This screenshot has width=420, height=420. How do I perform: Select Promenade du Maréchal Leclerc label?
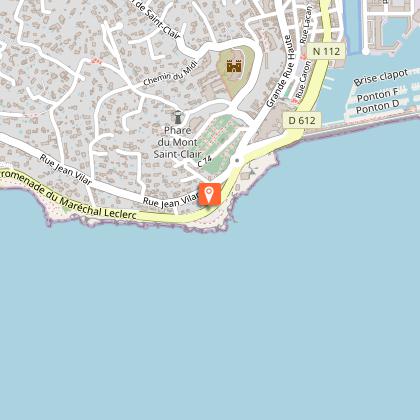[69, 195]
